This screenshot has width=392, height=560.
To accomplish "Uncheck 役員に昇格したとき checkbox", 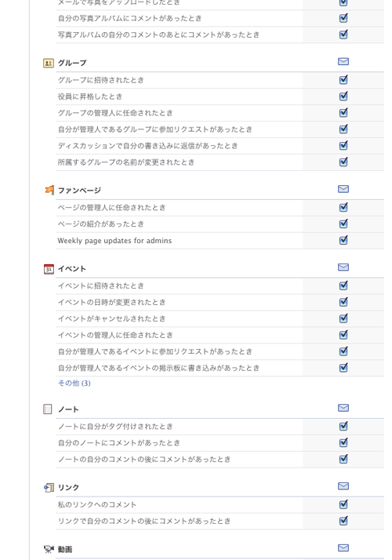I will pyautogui.click(x=343, y=96).
